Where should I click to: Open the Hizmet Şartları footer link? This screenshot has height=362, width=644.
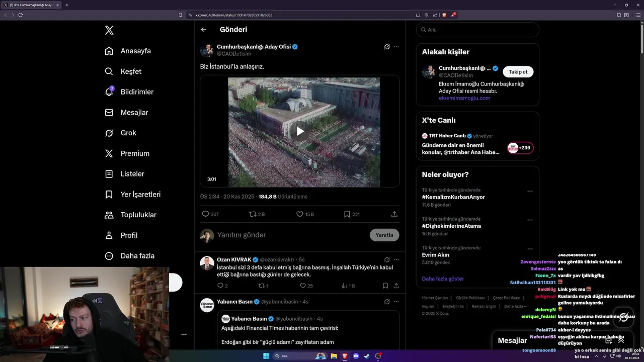coord(435,298)
